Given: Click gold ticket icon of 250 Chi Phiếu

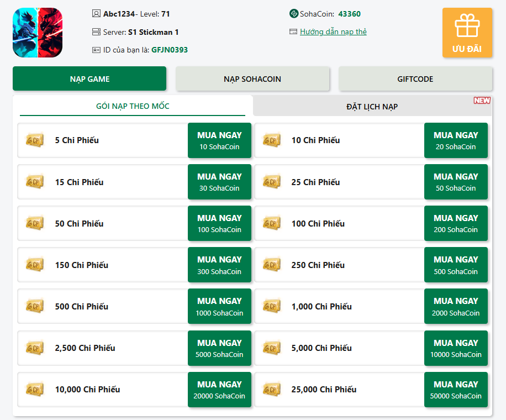Looking at the screenshot, I should (x=271, y=265).
